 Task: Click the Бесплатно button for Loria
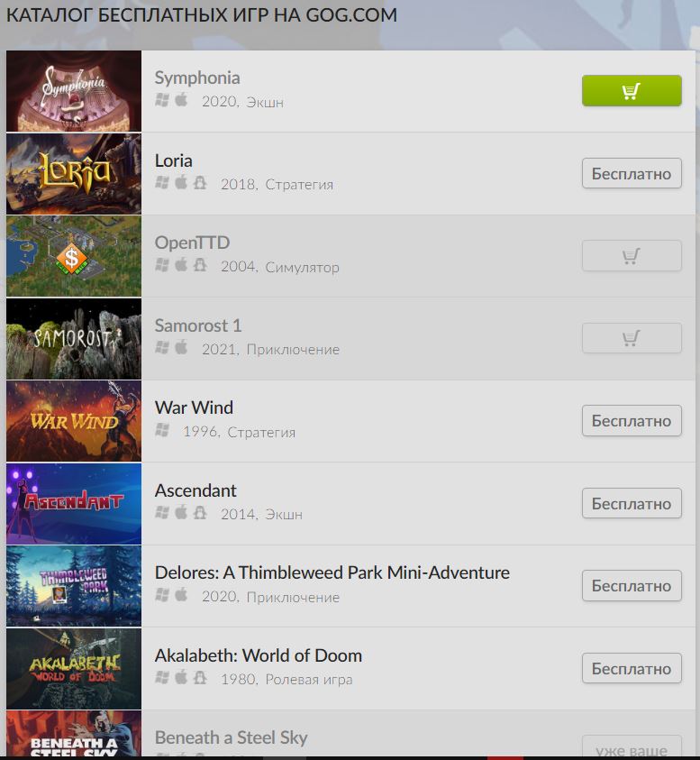point(632,173)
